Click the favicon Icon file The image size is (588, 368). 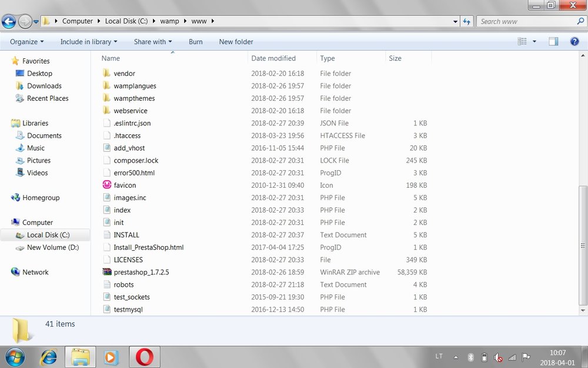[123, 185]
